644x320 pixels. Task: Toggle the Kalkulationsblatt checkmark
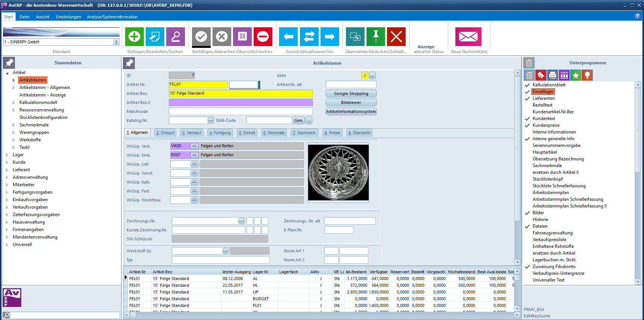coord(527,85)
